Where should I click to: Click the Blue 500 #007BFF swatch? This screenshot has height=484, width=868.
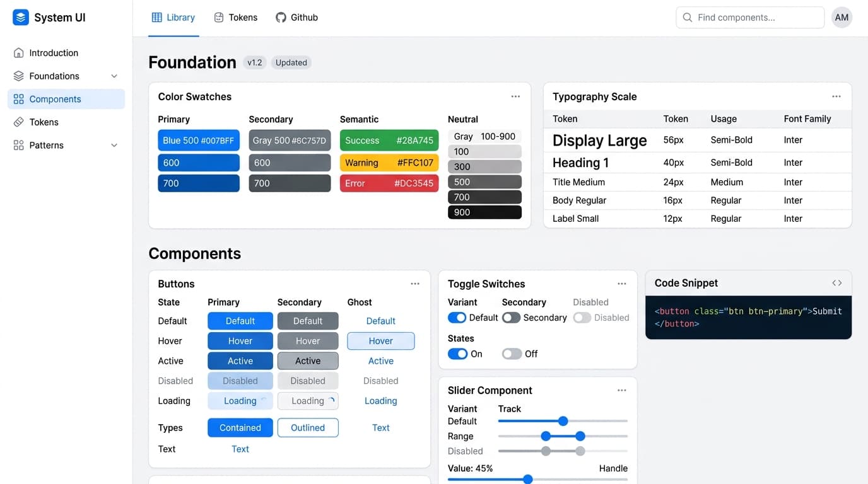199,141
